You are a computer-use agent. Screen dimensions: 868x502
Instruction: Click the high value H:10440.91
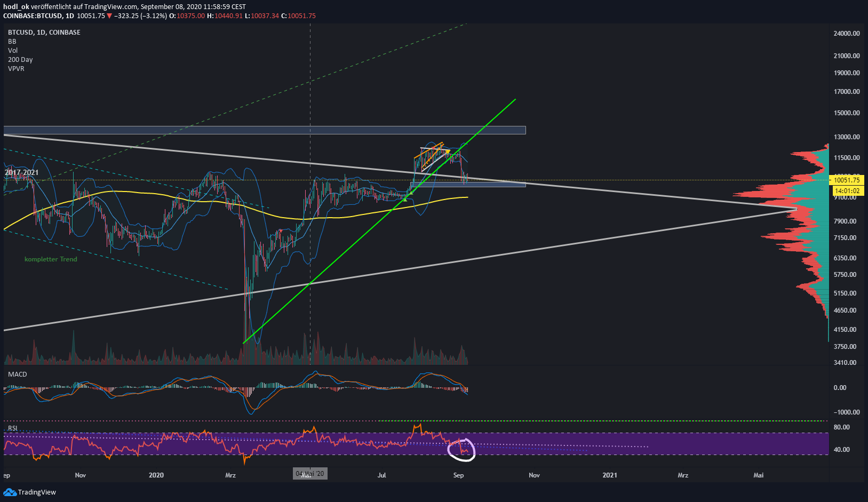[x=225, y=16]
